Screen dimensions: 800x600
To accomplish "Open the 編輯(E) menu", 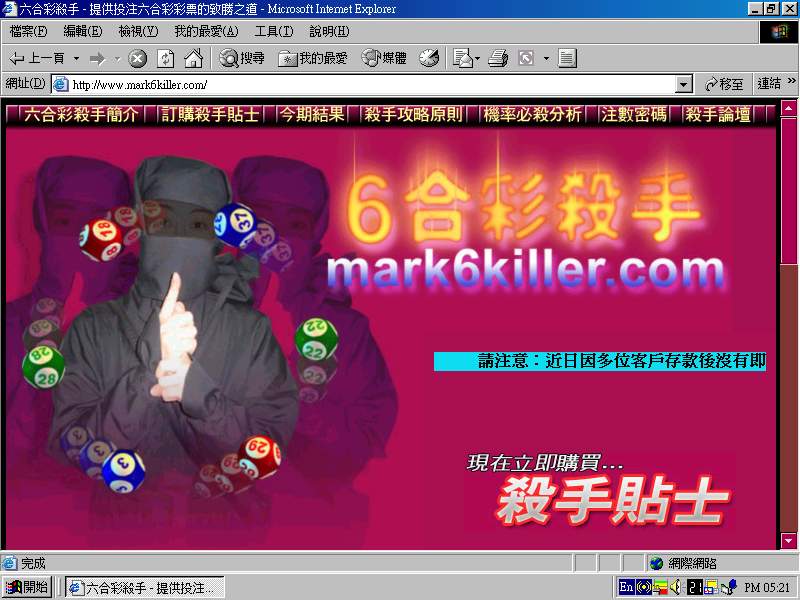I will pos(83,32).
